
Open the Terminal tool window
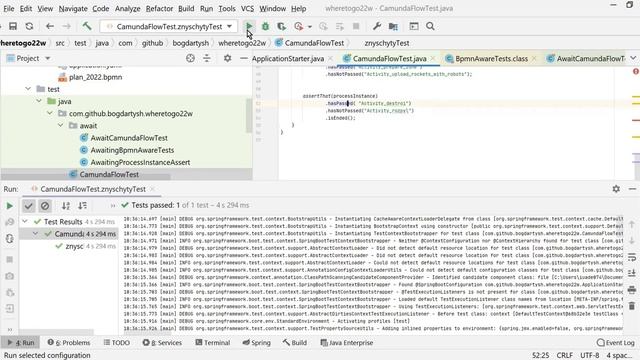(x=213, y=343)
